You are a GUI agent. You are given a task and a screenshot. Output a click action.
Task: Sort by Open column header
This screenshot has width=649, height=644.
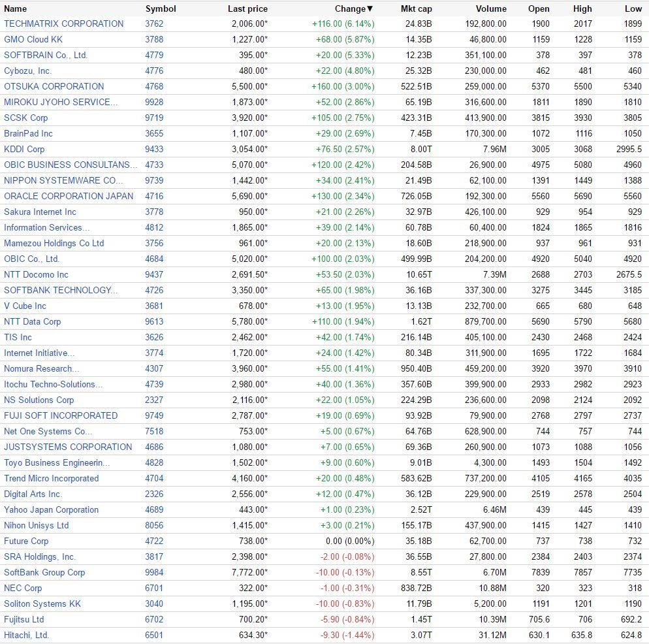pos(539,8)
